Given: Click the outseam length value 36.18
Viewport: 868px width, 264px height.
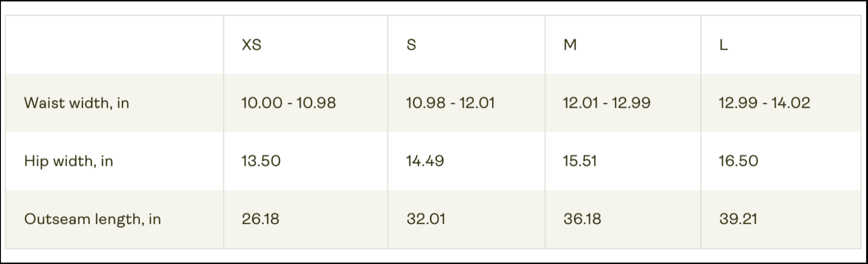Looking at the screenshot, I should click(582, 219).
